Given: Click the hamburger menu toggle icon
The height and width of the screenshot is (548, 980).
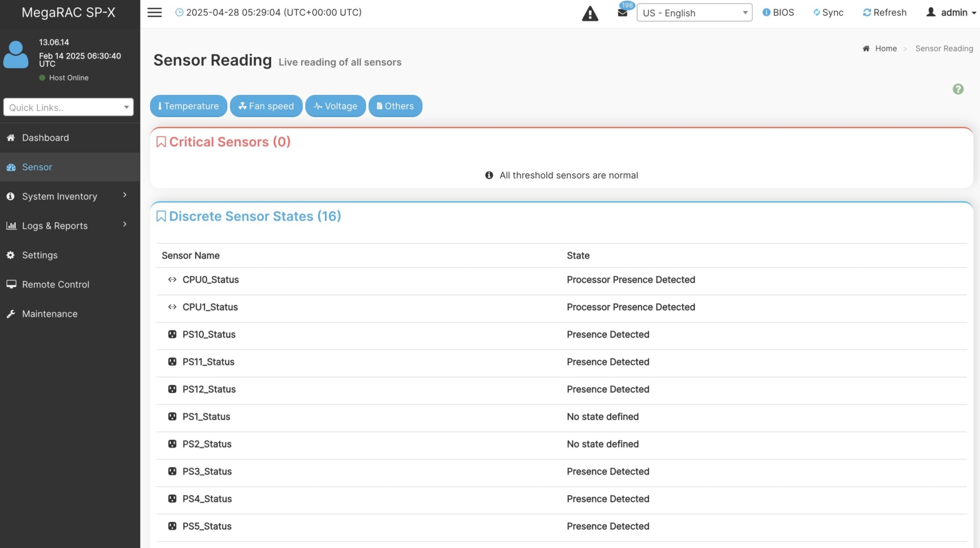Looking at the screenshot, I should coord(154,12).
